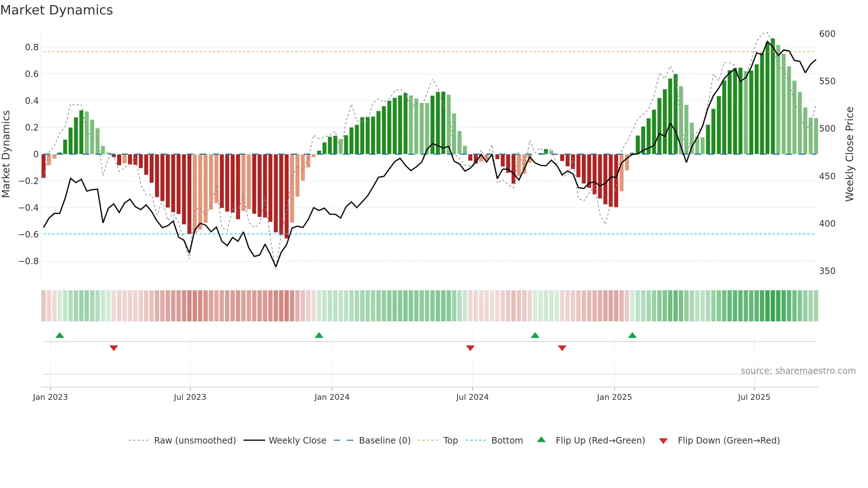Click the 350 tick on the price axis
Image resolution: width=868 pixels, height=488 pixels.
click(x=827, y=271)
